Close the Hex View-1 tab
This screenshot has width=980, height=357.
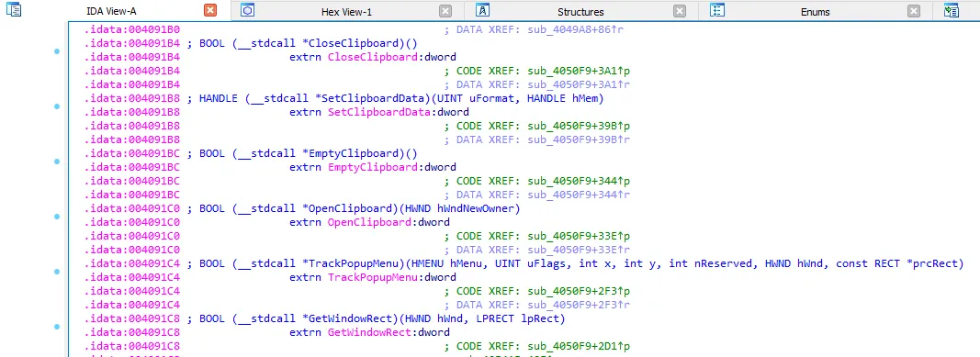tap(445, 11)
